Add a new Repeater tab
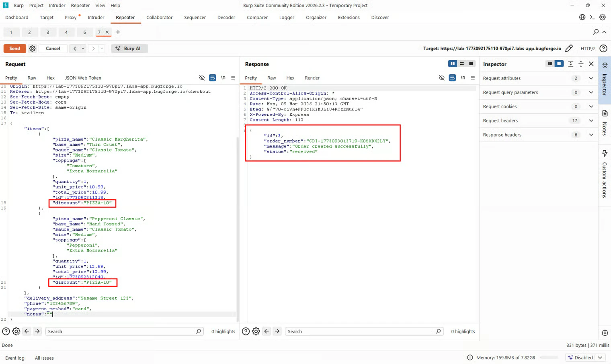The width and height of the screenshot is (611, 364). (118, 32)
